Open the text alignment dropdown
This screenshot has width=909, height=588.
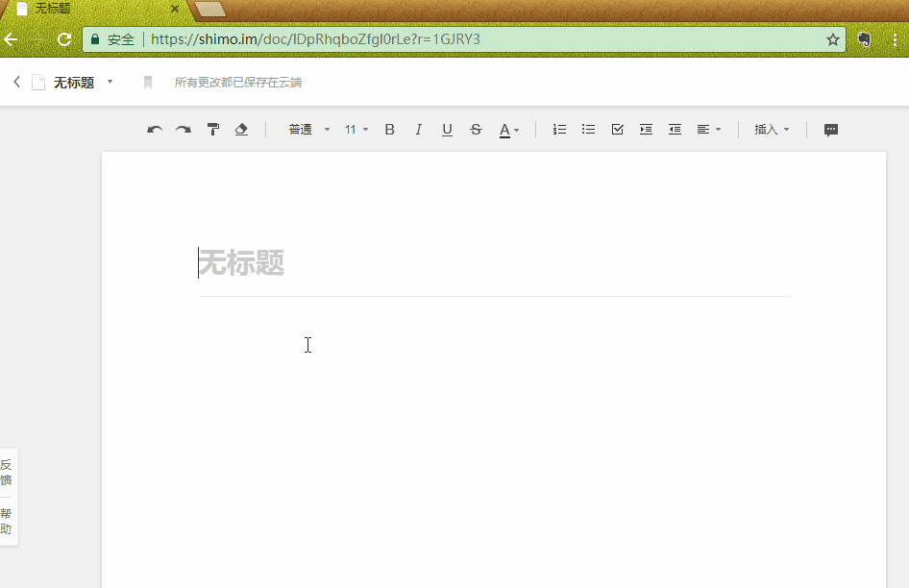click(708, 130)
